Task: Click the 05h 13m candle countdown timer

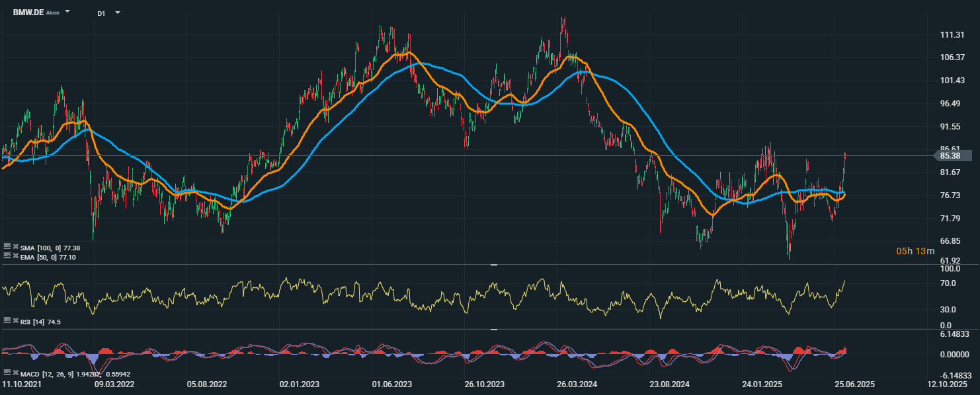Action: 916,251
